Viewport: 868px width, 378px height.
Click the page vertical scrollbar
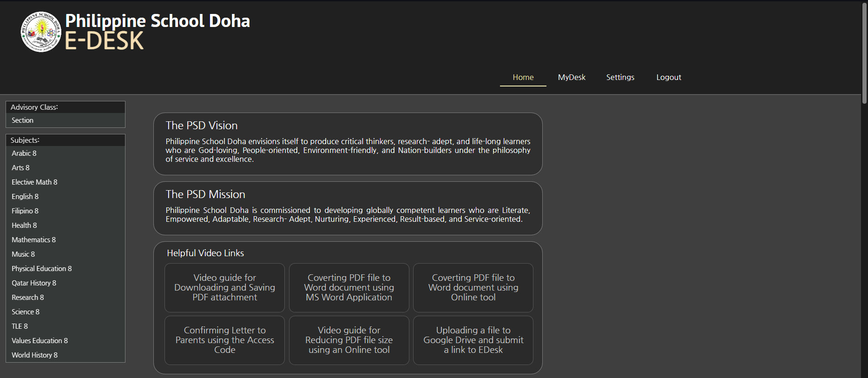click(864, 53)
